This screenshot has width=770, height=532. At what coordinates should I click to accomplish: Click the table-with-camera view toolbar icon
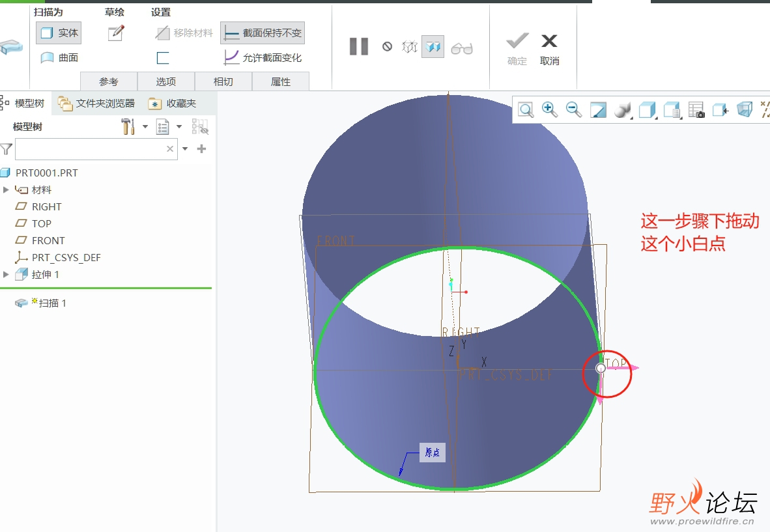tap(696, 110)
